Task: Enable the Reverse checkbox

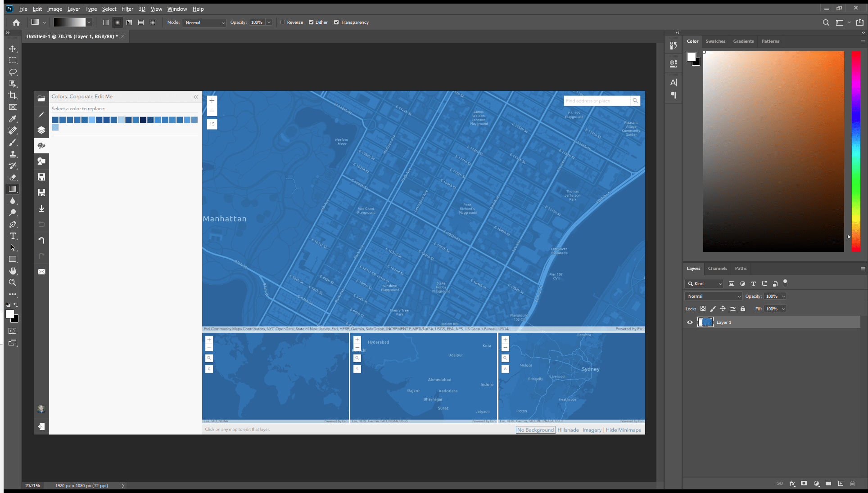Action: pyautogui.click(x=283, y=22)
